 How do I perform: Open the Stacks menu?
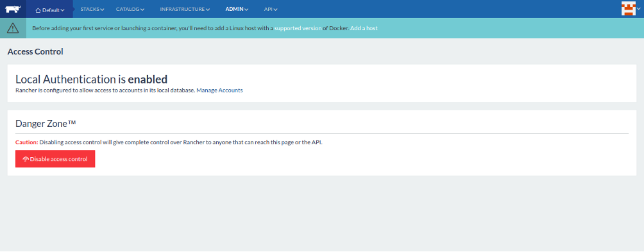[x=92, y=9]
